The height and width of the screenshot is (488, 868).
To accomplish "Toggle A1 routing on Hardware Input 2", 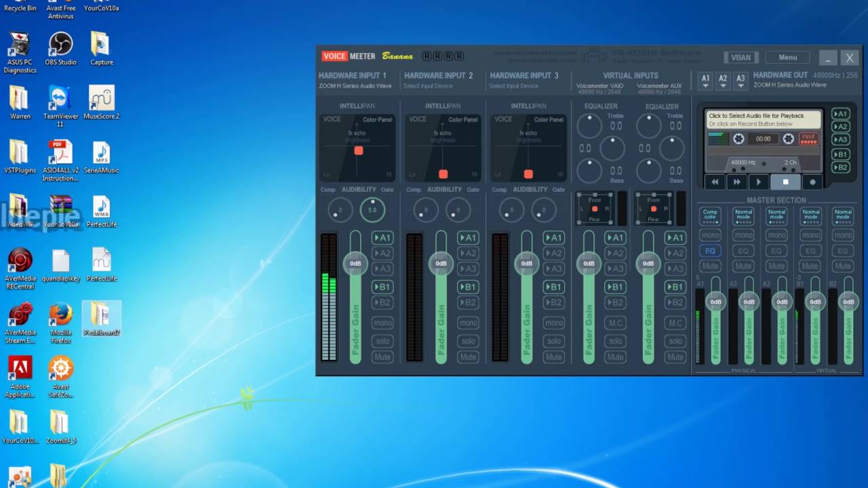I will pyautogui.click(x=467, y=238).
